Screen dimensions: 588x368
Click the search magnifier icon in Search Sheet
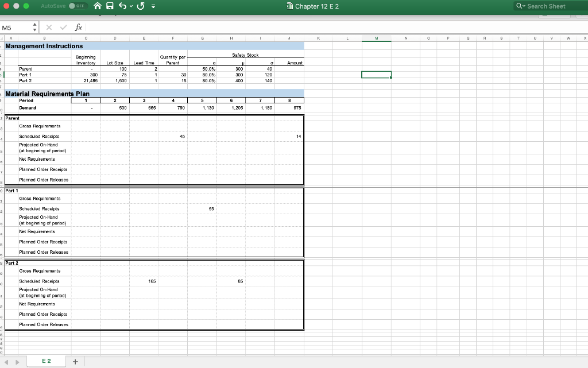(x=518, y=6)
